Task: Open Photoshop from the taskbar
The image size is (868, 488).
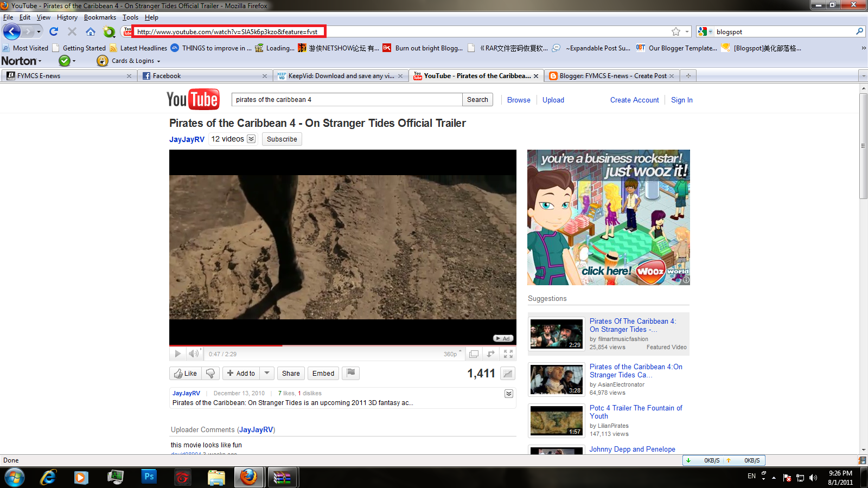Action: click(x=149, y=477)
